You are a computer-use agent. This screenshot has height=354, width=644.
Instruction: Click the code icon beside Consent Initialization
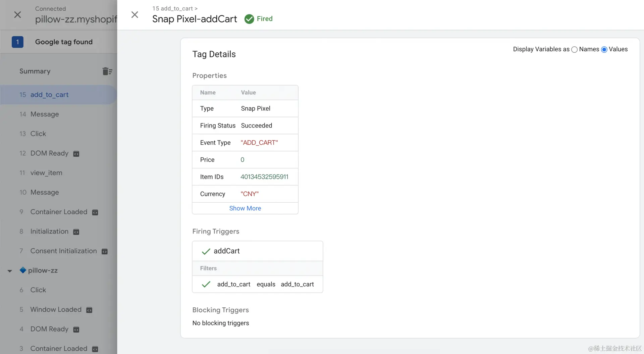(x=105, y=252)
